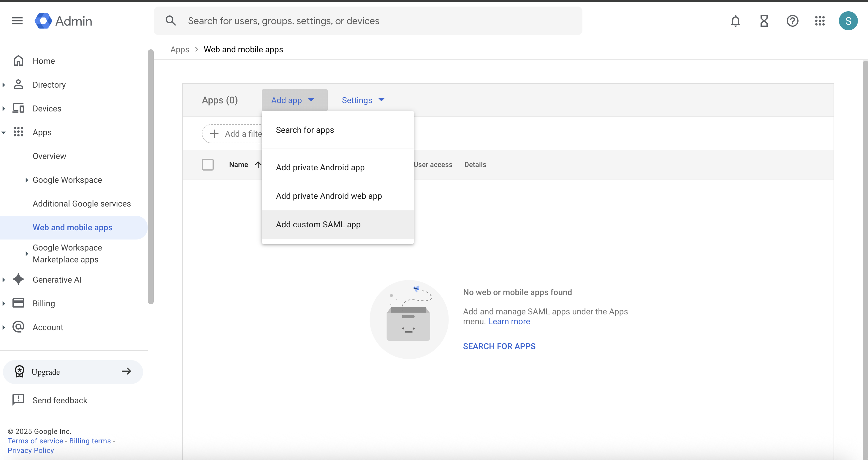Expand the Directory section
The width and height of the screenshot is (868, 460).
(4, 85)
